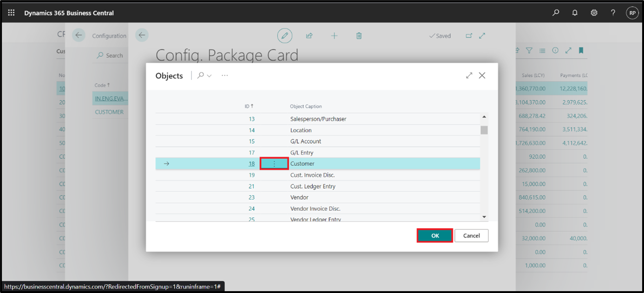The width and height of the screenshot is (644, 293).
Task: Click the Vendor caption
Action: coord(299,197)
